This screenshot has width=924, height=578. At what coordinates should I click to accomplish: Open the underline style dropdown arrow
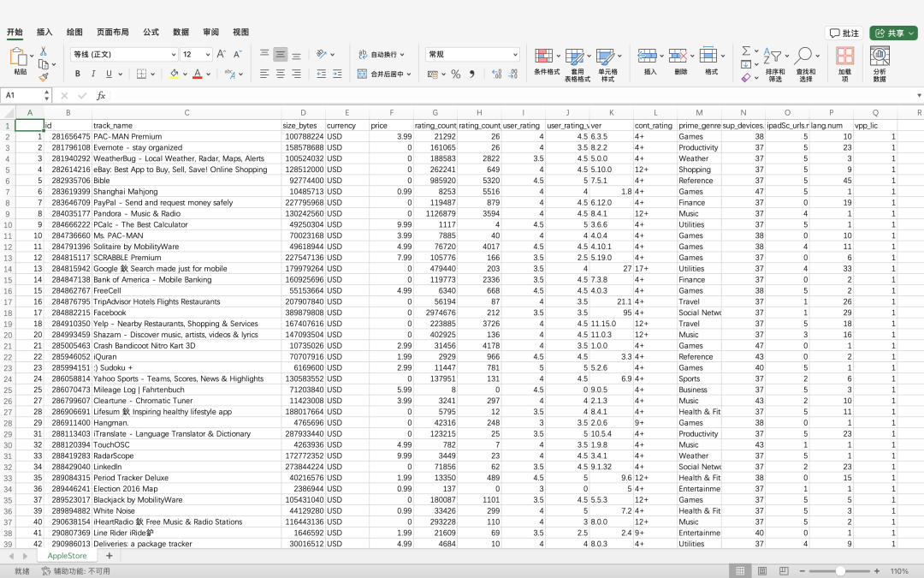[121, 74]
